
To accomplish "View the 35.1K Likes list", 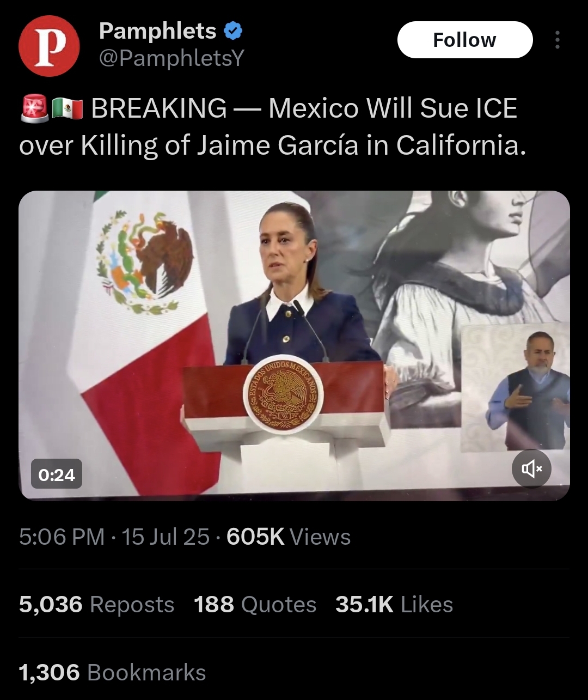I will click(394, 604).
